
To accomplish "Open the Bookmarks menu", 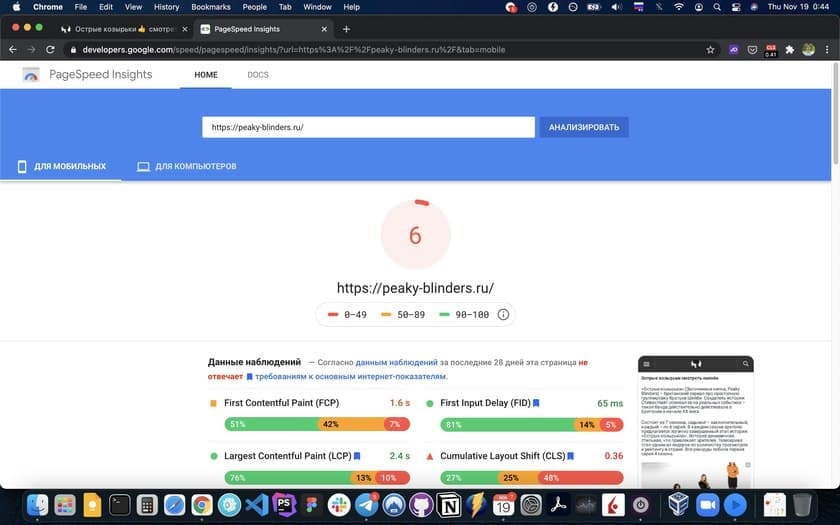I will click(211, 7).
